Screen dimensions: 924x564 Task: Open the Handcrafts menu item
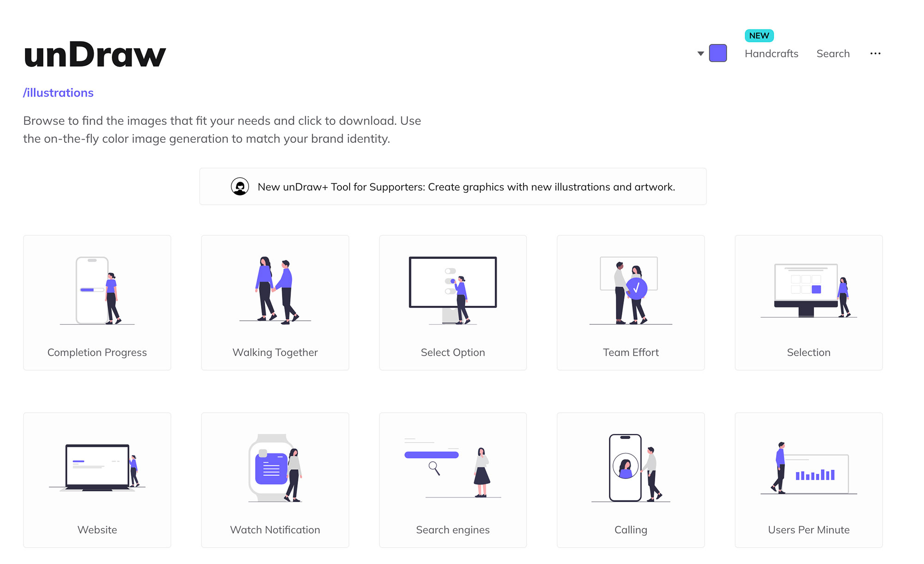771,54
